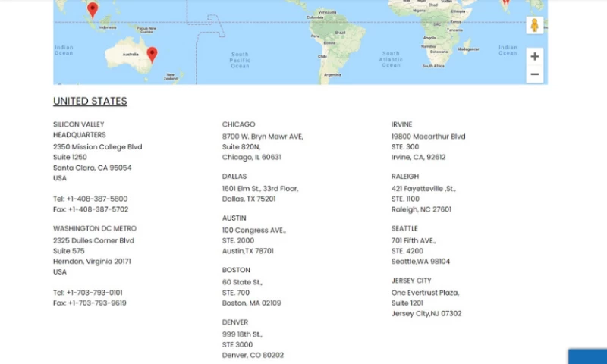Zoom in on the map
The height and width of the screenshot is (364, 607).
click(x=534, y=57)
